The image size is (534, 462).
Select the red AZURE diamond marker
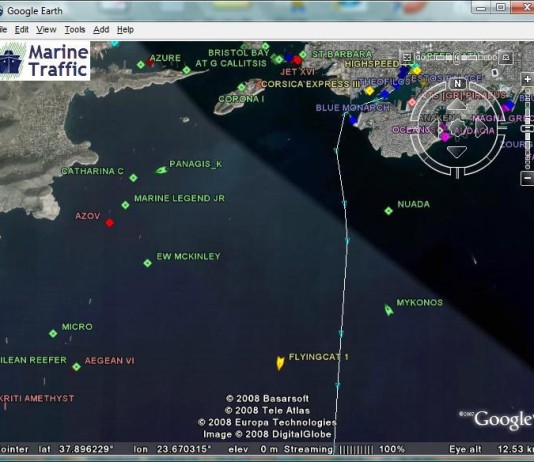150,62
